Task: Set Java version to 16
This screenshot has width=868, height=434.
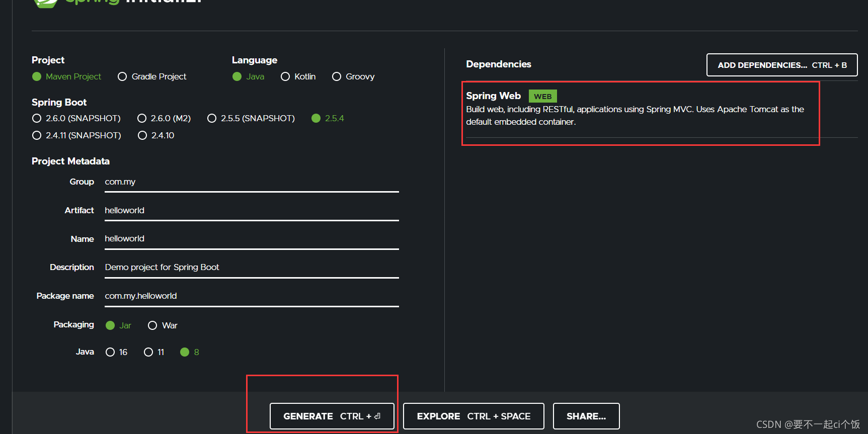Action: point(116,352)
